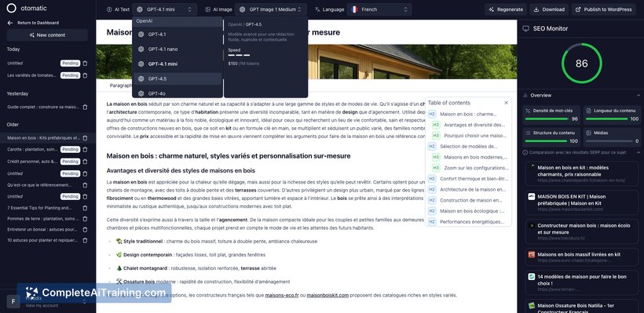
Task: Delete the '7 Essential Tips for Planting' entry
Action: [x=85, y=208]
